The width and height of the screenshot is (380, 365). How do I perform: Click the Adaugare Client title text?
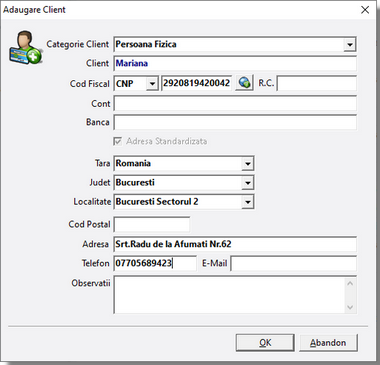coord(34,10)
